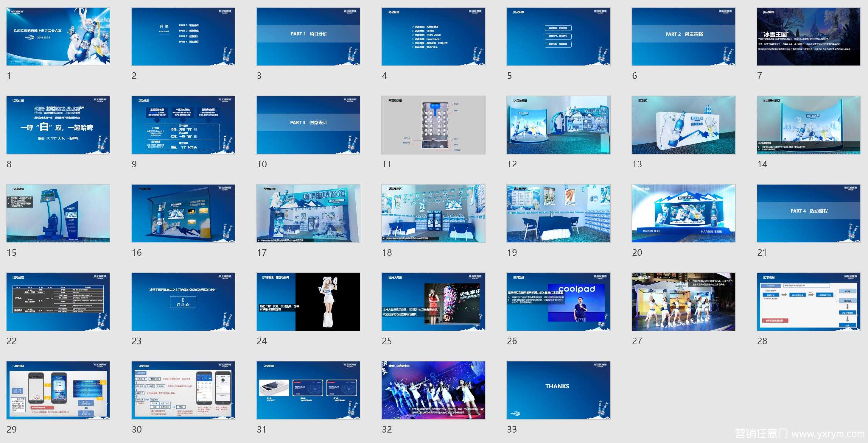Select slide 23 with 订货会 box
The height and width of the screenshot is (443, 868).
[183, 302]
